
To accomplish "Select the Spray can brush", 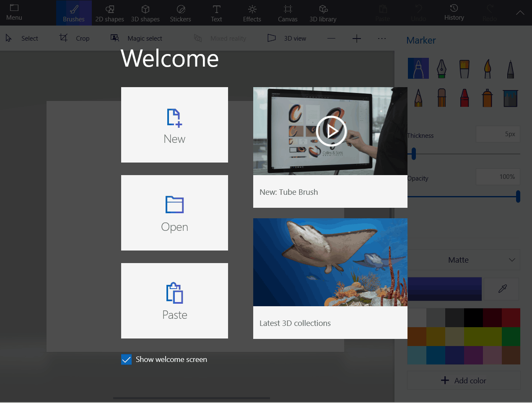I will pos(487,98).
